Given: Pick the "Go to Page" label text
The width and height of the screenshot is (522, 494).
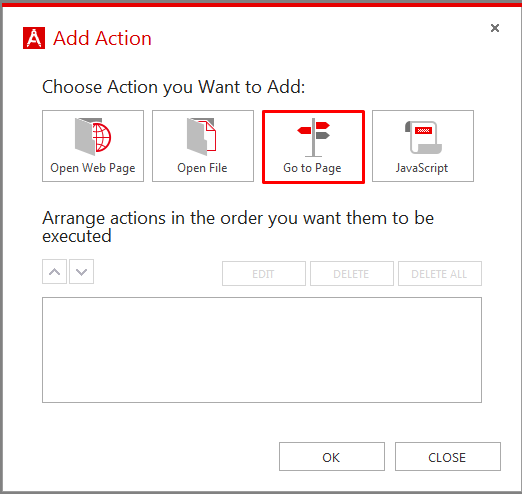Looking at the screenshot, I should (x=312, y=168).
